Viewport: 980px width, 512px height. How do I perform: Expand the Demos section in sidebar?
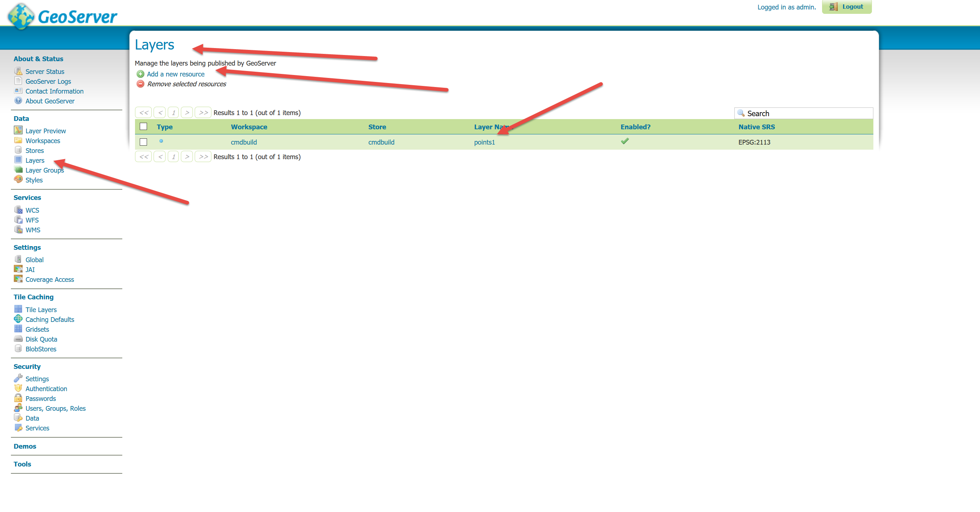click(x=25, y=446)
